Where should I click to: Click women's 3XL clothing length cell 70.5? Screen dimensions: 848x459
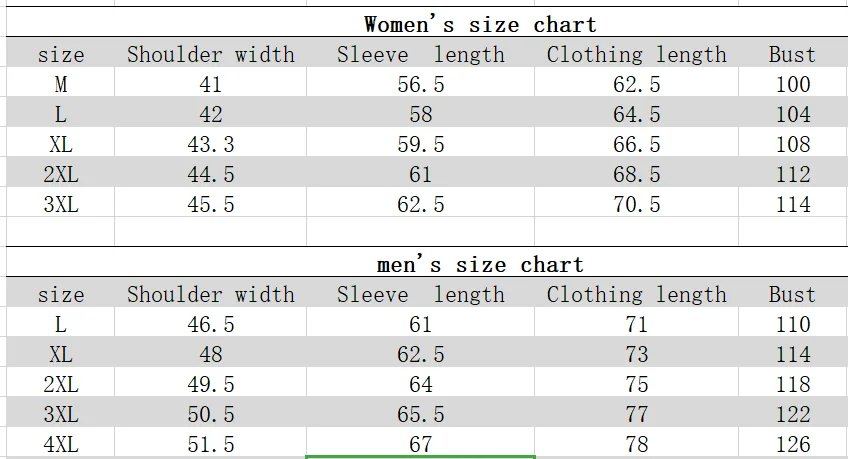coord(636,205)
